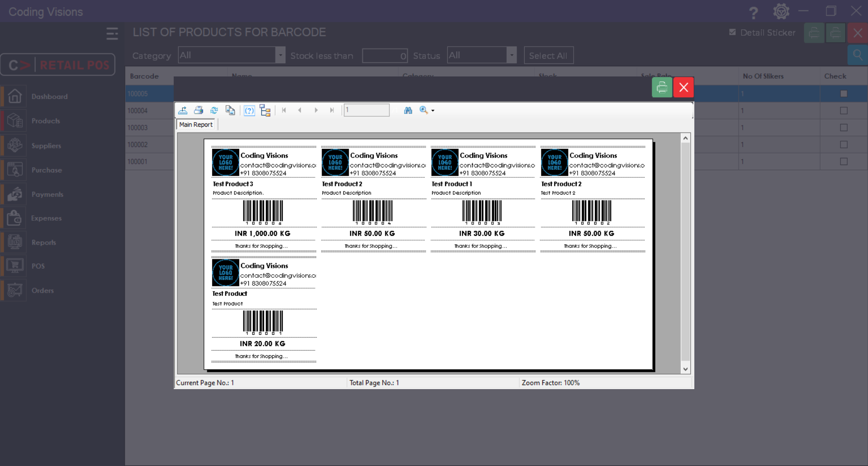868x466 pixels.
Task: Click the Copy icon in report toolbar
Action: 230,110
